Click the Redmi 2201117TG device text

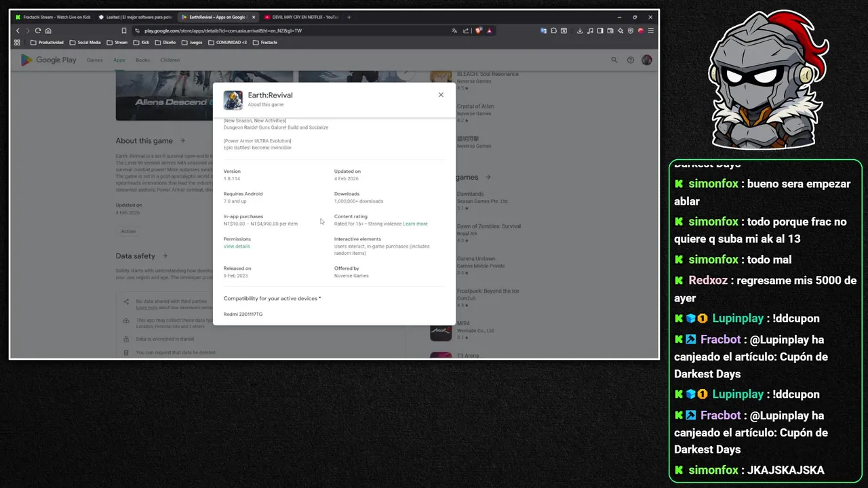point(243,314)
